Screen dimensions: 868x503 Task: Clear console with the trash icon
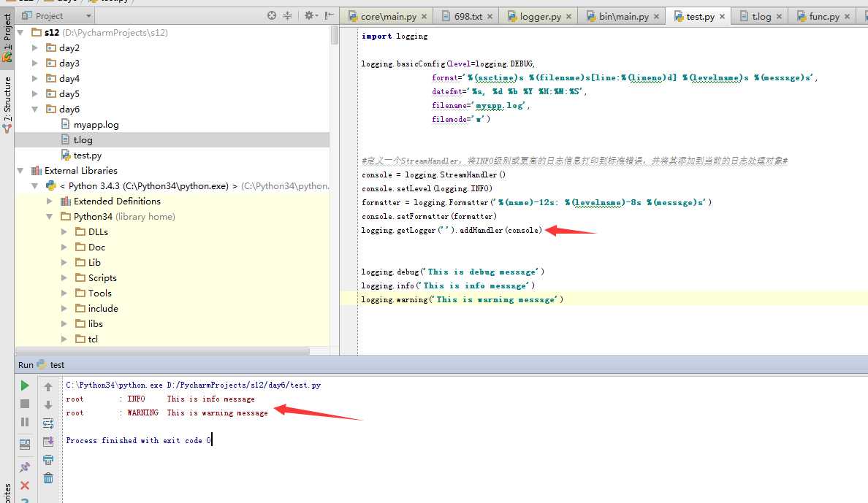coord(48,478)
